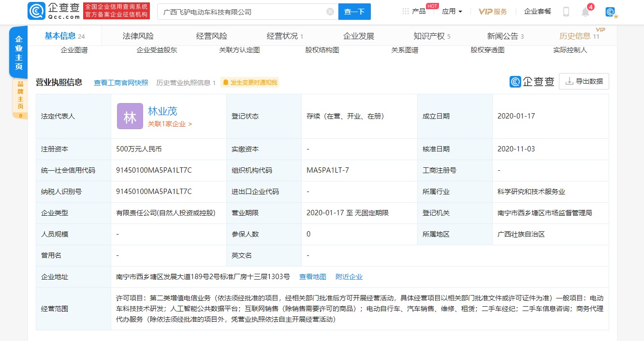The image size is (644, 341).
Task: Select the organization code MA5PA1LT-7
Action: [x=328, y=170]
